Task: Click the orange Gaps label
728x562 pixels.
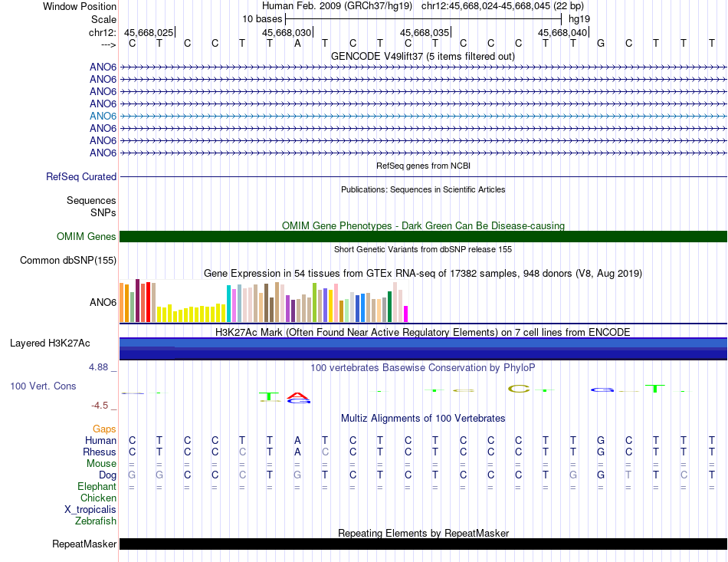Action: 104,429
